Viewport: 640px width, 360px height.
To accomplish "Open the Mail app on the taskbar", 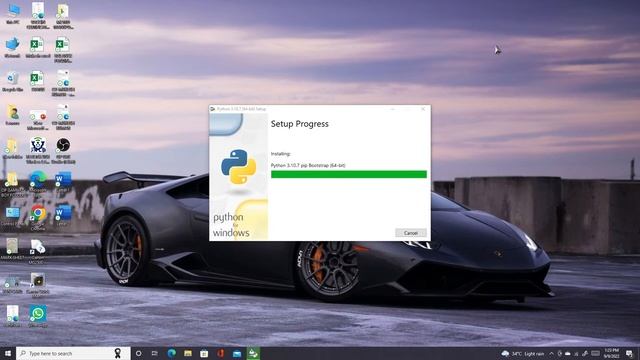I will point(237,353).
